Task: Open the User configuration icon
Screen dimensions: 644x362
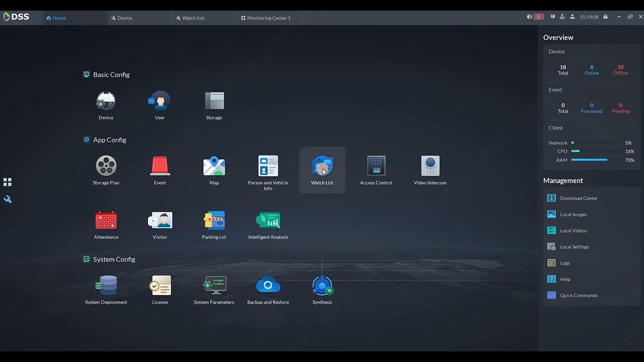Action: tap(159, 101)
